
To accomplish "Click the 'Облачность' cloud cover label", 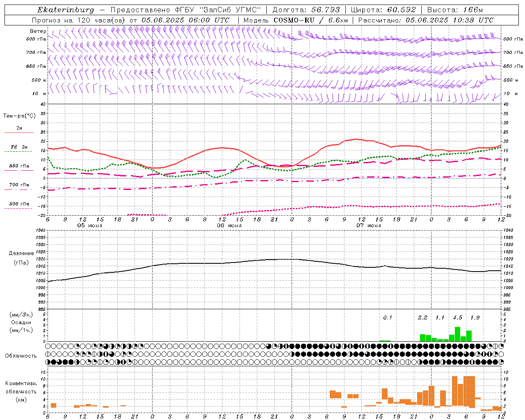I will point(21,356).
